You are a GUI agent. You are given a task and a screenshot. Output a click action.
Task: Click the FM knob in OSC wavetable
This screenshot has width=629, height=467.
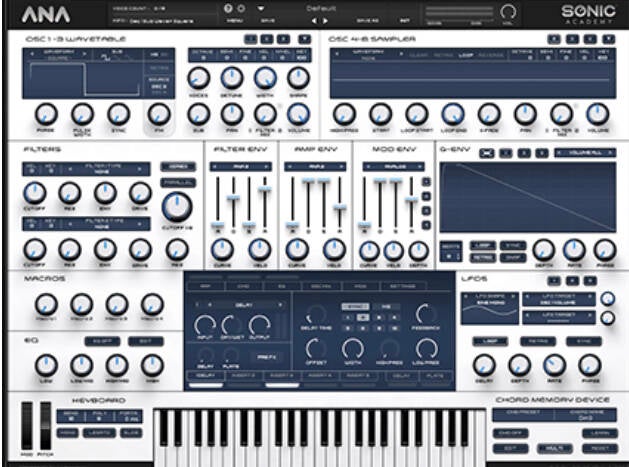point(159,114)
